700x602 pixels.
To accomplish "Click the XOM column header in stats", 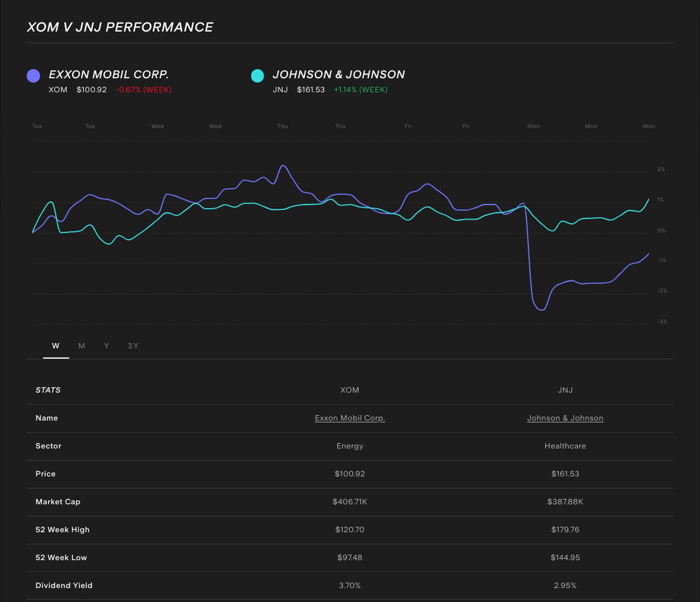I will [349, 390].
